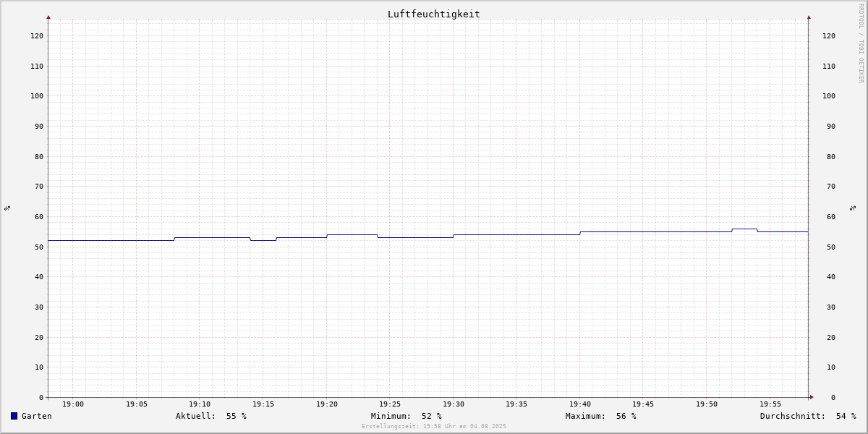Click the % unit label on left axis
This screenshot has height=434, width=868.
tap(7, 208)
